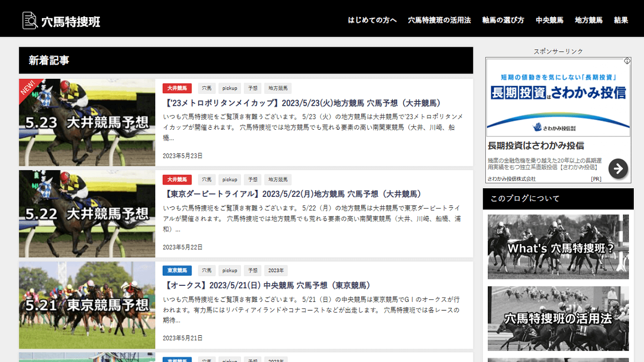The image size is (644, 362).
Task: Click the excerpt of the 東京ダービートライアル article
Action: point(313,218)
